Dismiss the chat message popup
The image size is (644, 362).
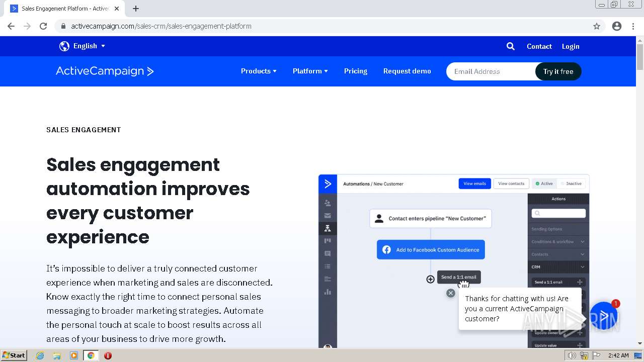click(451, 293)
